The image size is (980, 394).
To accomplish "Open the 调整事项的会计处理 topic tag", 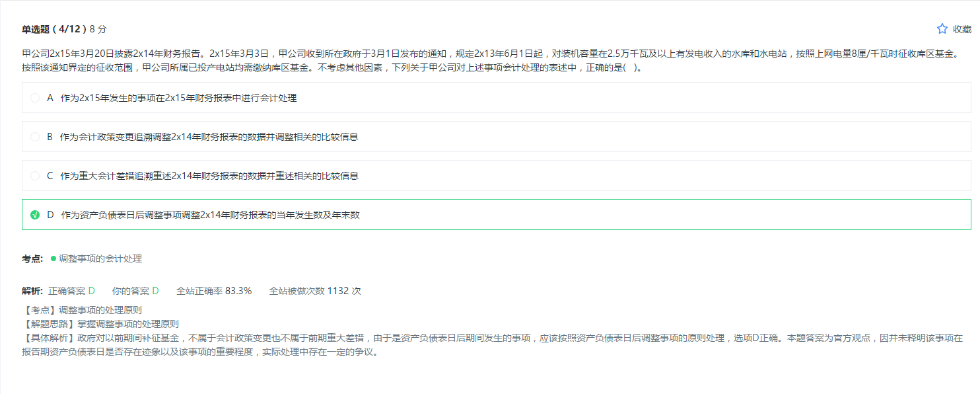I will 100,258.
